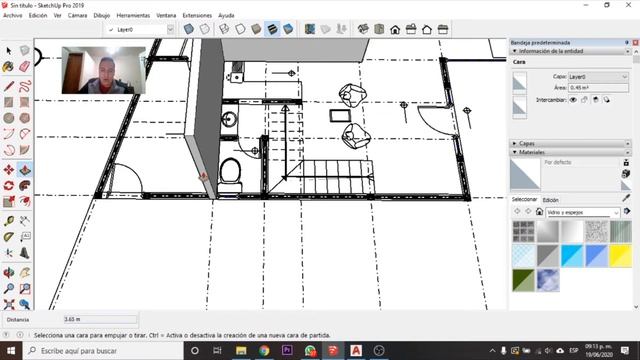The width and height of the screenshot is (640, 360).
Task: Switch to the Seleccionar tab
Action: pos(524,200)
